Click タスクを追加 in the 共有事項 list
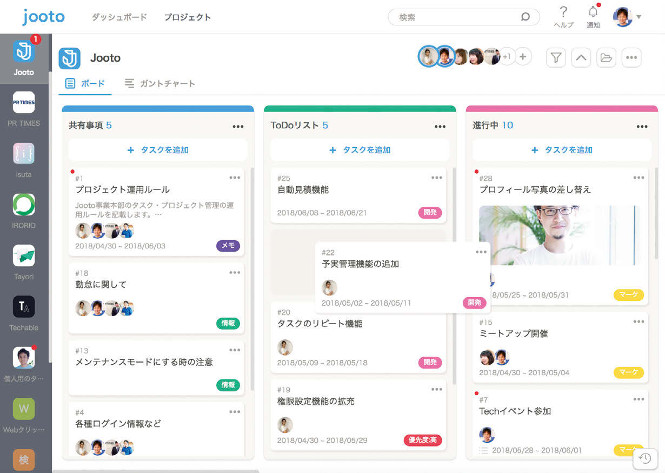 click(x=158, y=150)
